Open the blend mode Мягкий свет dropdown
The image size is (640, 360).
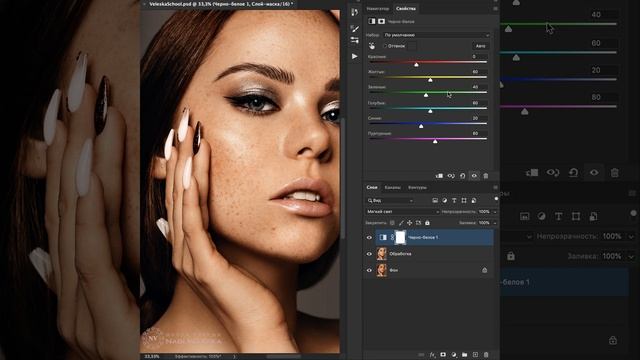pyautogui.click(x=402, y=212)
